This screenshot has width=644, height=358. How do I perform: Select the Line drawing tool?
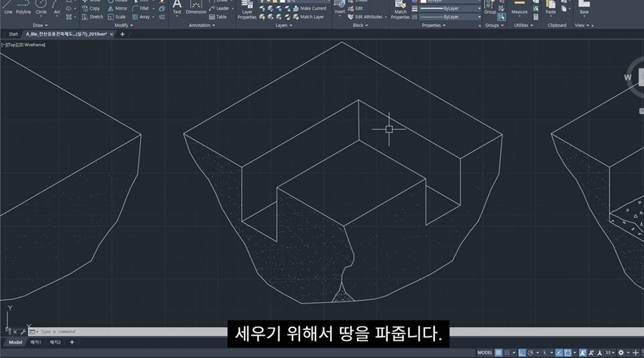8,7
